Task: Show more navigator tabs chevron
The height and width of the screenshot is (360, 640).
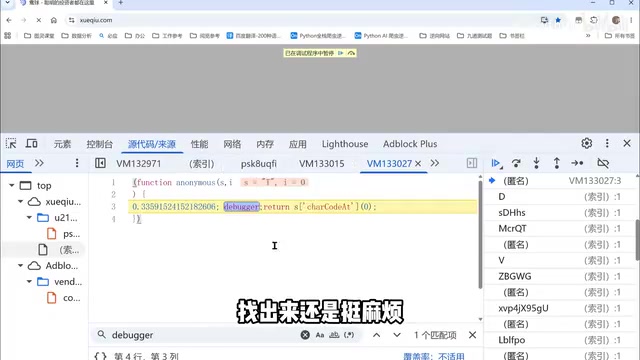Action: coord(39,163)
